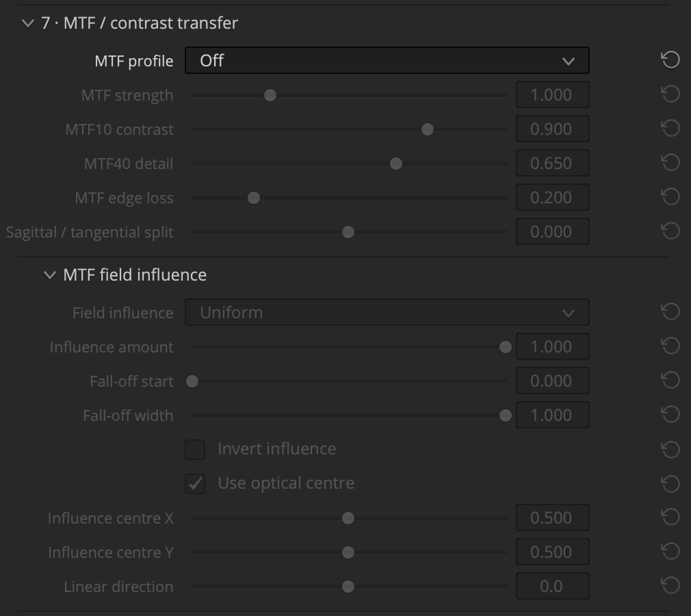
Task: Click the MTF strength value field
Action: [x=553, y=95]
